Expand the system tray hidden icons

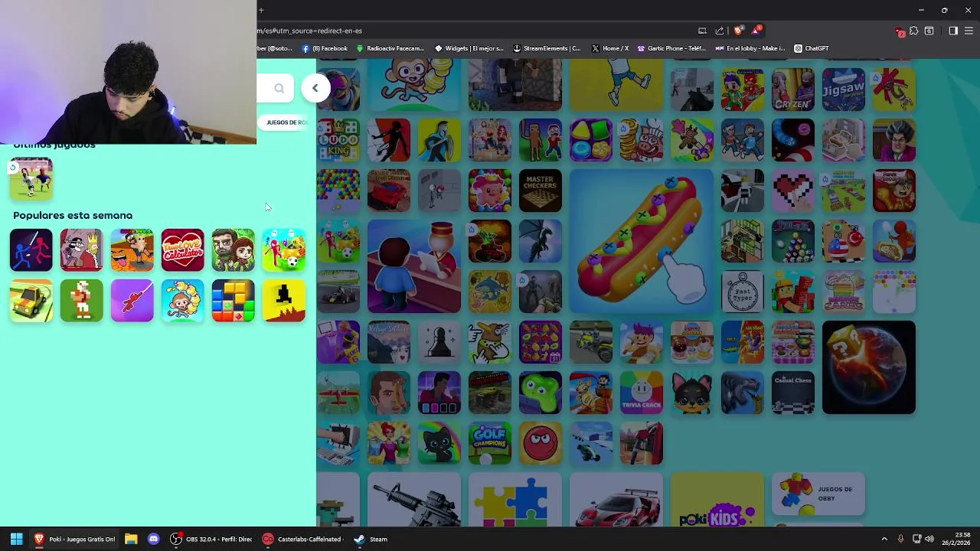pos(884,539)
